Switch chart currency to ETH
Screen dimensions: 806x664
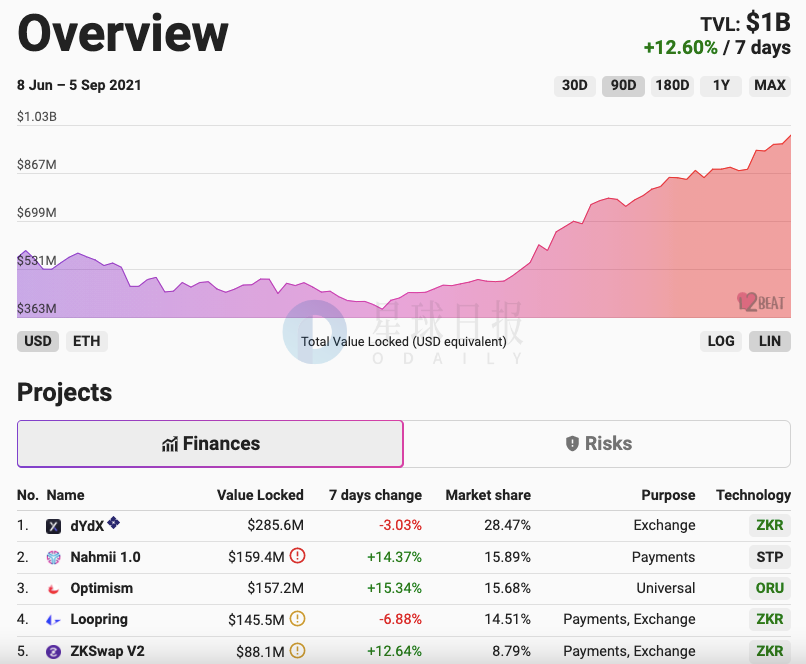[86, 341]
